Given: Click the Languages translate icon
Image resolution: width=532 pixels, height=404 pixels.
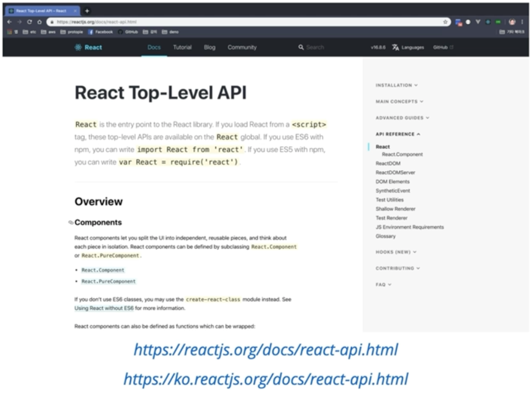Looking at the screenshot, I should coord(396,47).
